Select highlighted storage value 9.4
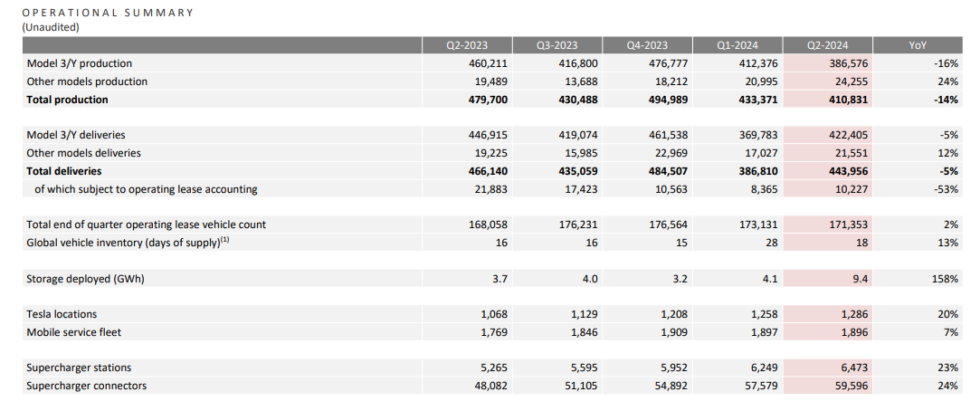The height and width of the screenshot is (411, 980). tap(860, 279)
